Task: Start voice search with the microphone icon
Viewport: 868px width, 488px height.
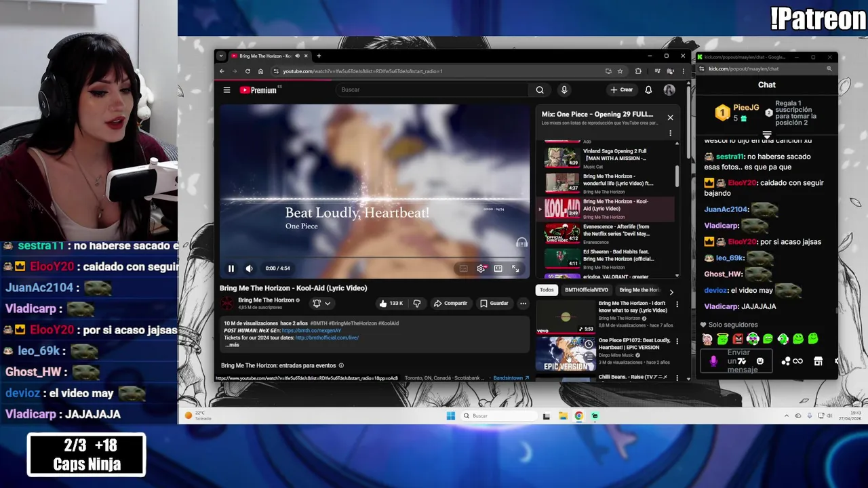Action: pos(564,89)
